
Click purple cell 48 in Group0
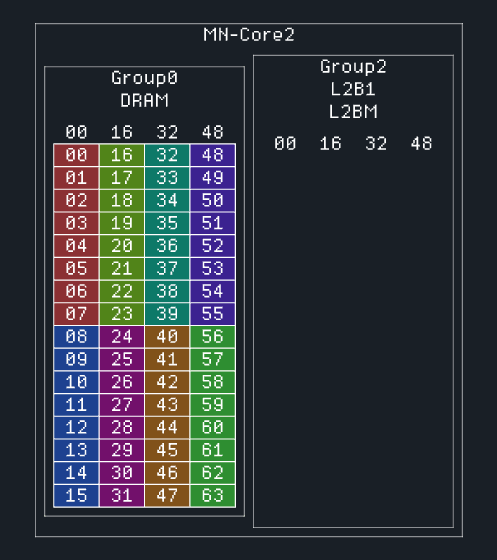213,155
